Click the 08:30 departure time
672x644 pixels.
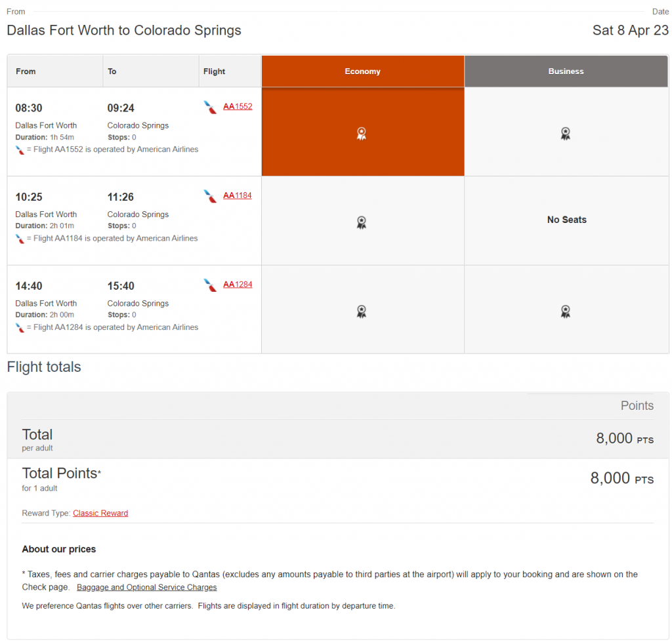coord(29,108)
